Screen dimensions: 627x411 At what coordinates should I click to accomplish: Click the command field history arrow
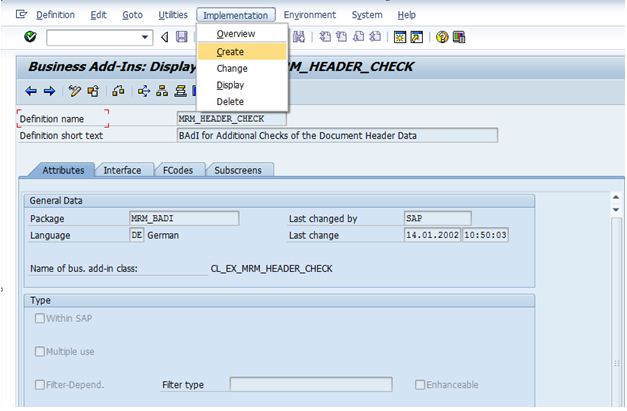146,37
